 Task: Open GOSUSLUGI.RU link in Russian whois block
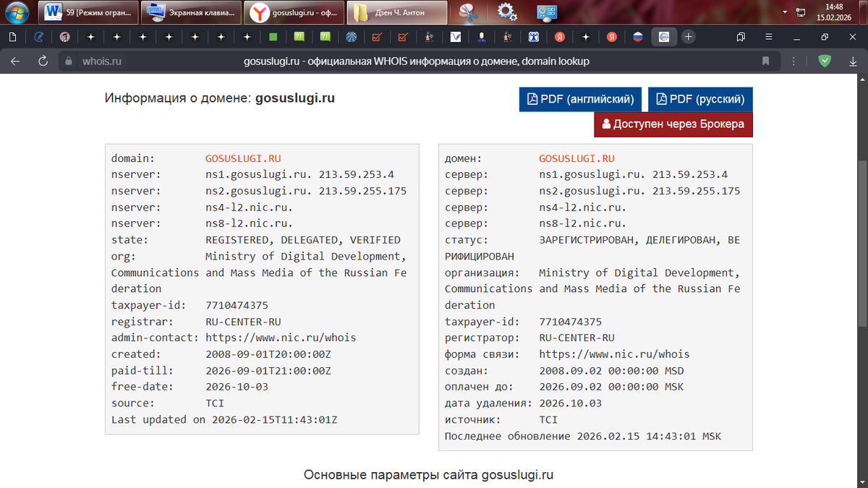point(576,158)
